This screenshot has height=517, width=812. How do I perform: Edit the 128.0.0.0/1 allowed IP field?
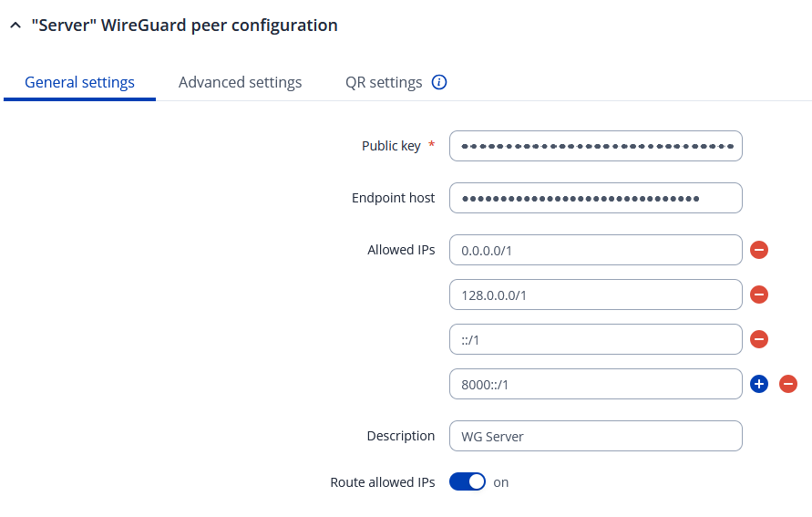(x=596, y=295)
